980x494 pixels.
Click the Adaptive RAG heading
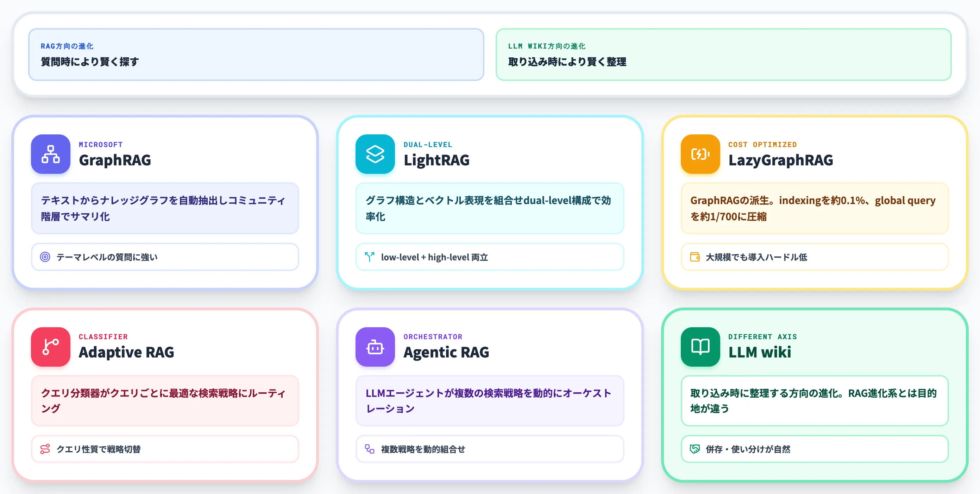coord(126,352)
